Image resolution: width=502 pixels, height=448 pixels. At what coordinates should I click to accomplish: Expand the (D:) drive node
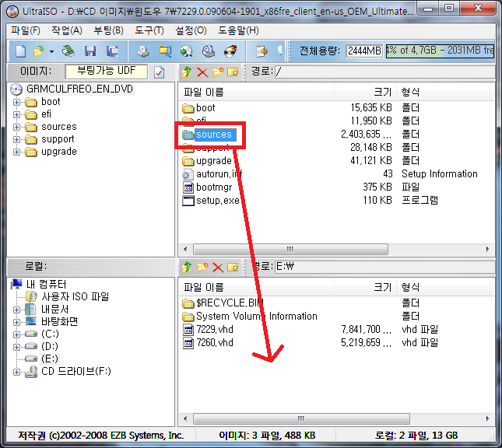16,347
